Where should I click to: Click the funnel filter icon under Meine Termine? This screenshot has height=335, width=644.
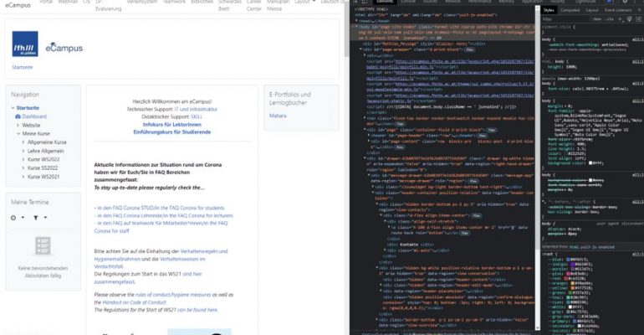tap(36, 218)
